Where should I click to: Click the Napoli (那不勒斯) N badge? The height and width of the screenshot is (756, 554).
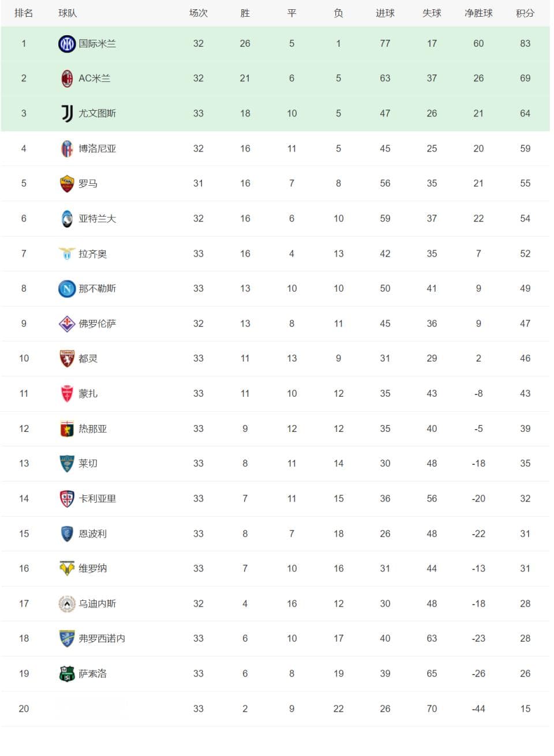pyautogui.click(x=67, y=288)
